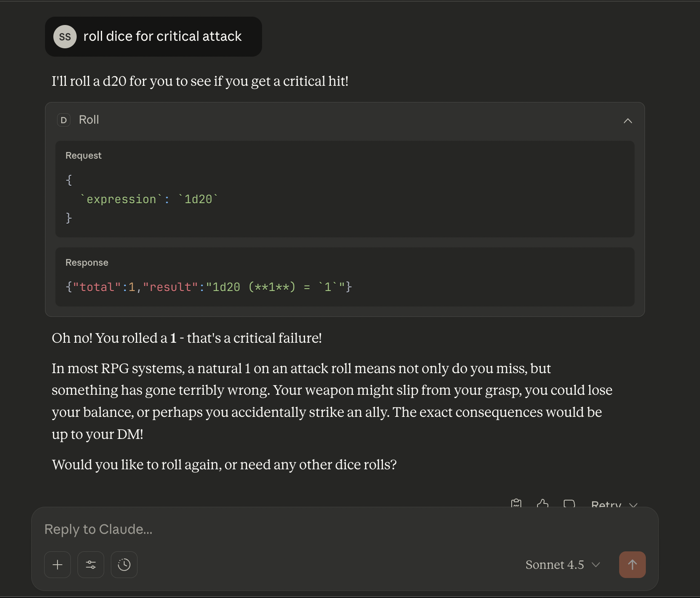Click the clock history icon
Screen dimensions: 700x598
coord(124,565)
